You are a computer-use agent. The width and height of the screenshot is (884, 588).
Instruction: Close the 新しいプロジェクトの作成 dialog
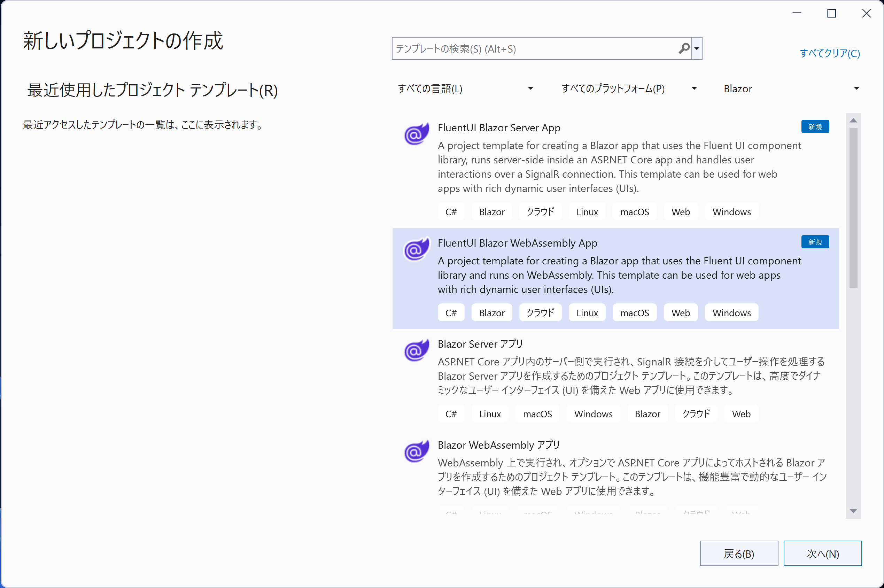coord(866,13)
